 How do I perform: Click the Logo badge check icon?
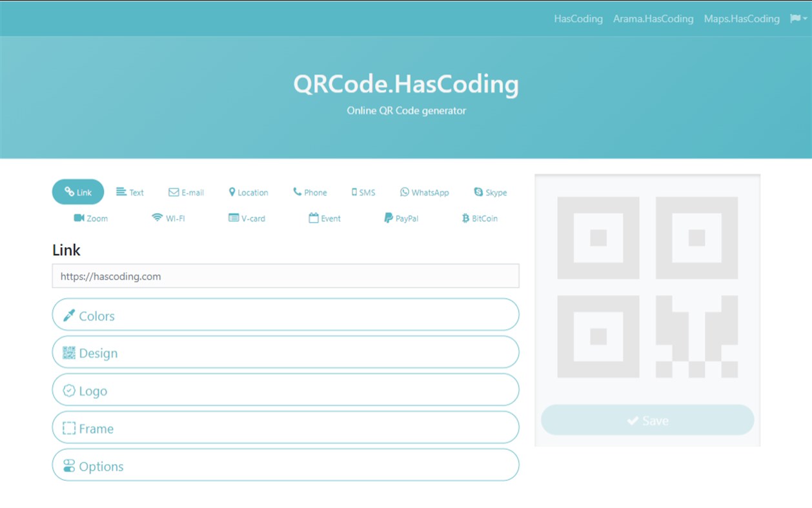point(69,391)
